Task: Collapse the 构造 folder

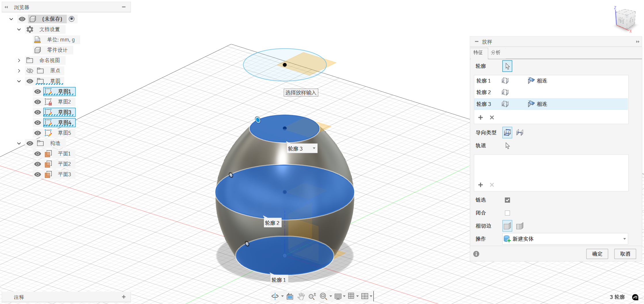Action: click(x=19, y=143)
